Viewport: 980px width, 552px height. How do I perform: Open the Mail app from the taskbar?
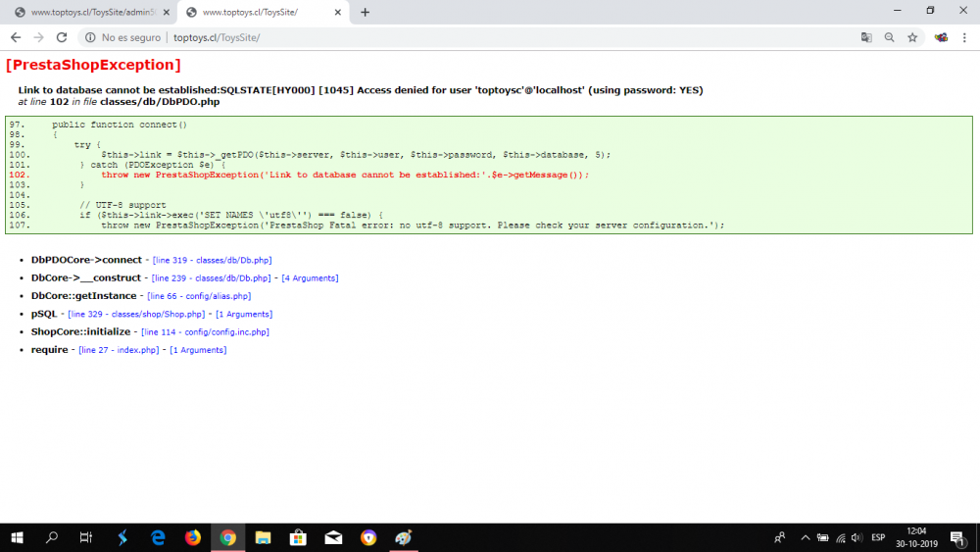point(333,537)
